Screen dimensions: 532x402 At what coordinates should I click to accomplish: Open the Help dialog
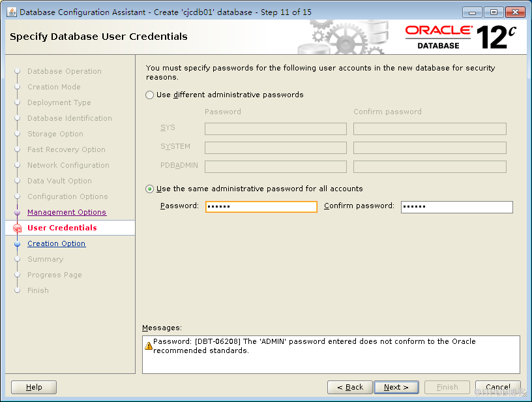pyautogui.click(x=34, y=388)
